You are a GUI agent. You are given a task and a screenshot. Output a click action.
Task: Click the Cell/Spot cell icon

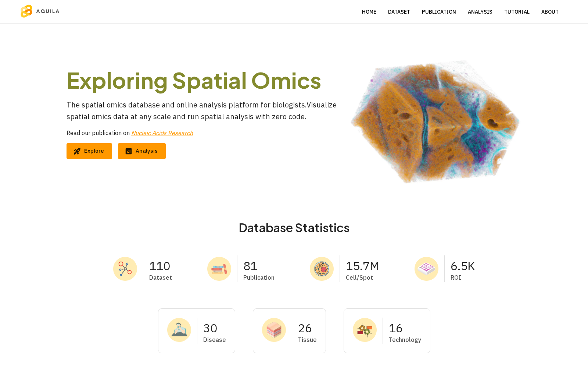pos(322,269)
